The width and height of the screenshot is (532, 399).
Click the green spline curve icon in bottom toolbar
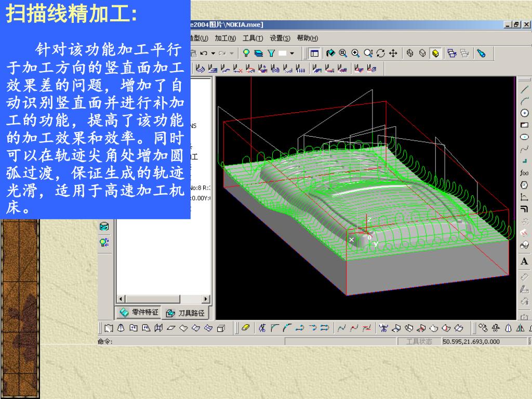point(342,328)
